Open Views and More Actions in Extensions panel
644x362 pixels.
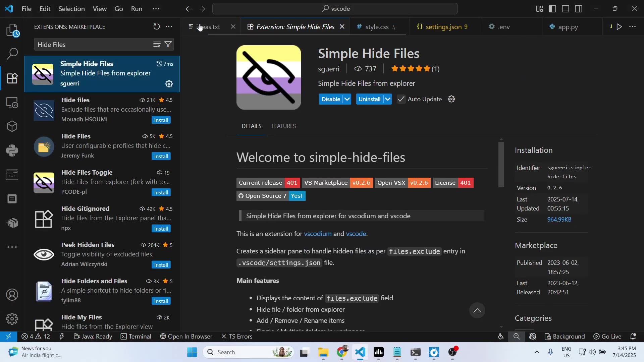[x=169, y=26]
